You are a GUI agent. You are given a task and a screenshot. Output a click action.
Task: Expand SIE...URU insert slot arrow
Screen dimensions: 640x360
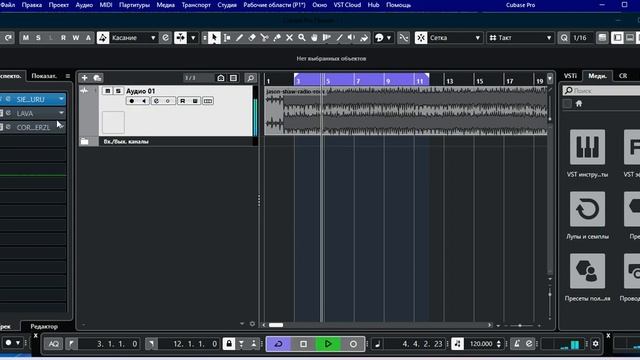pos(61,99)
